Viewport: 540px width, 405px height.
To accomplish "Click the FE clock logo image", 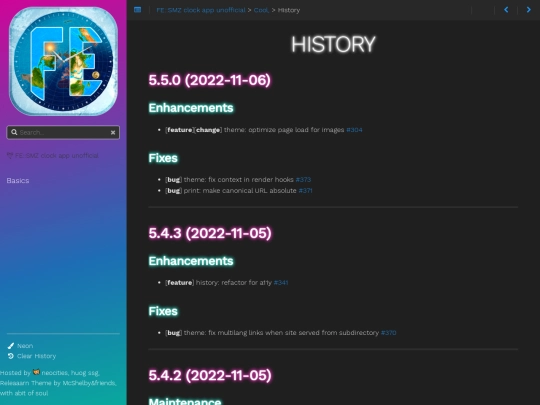I will pos(63,62).
